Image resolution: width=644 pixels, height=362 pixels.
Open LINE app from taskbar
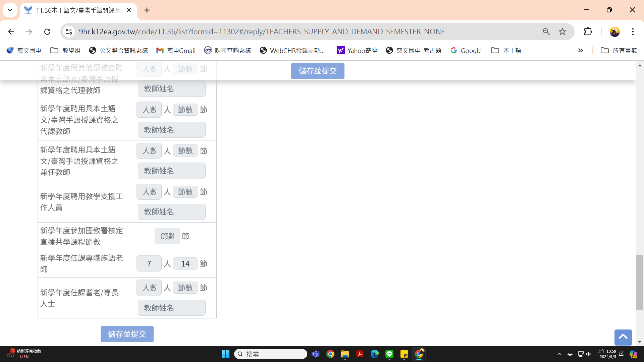(x=389, y=354)
